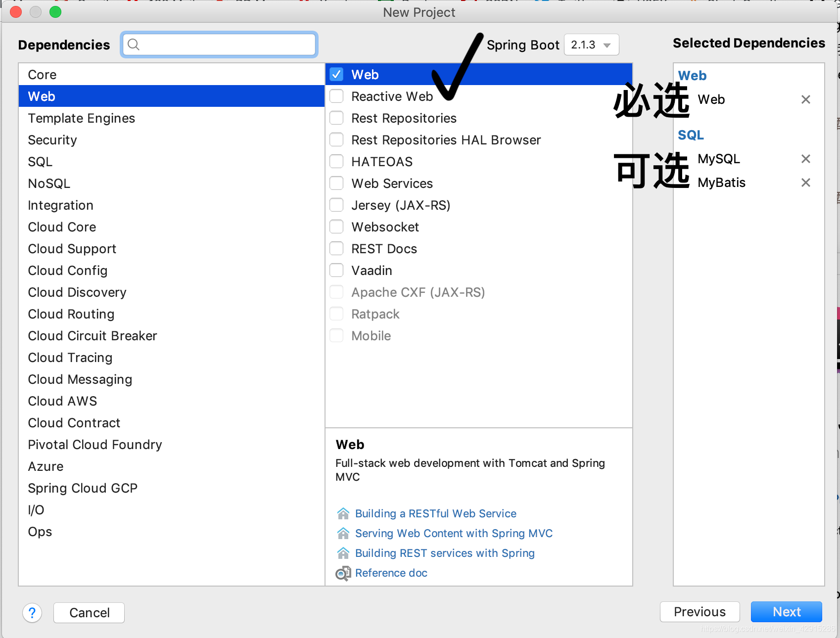This screenshot has width=840, height=638.
Task: Tick Rest Repositories HAL Browser checkbox
Action: [x=336, y=139]
